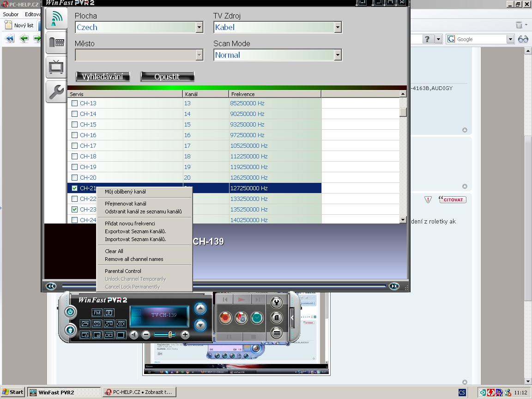Image resolution: width=532 pixels, height=399 pixels.
Task: Mute audio with the speaker icon
Action: click(134, 335)
